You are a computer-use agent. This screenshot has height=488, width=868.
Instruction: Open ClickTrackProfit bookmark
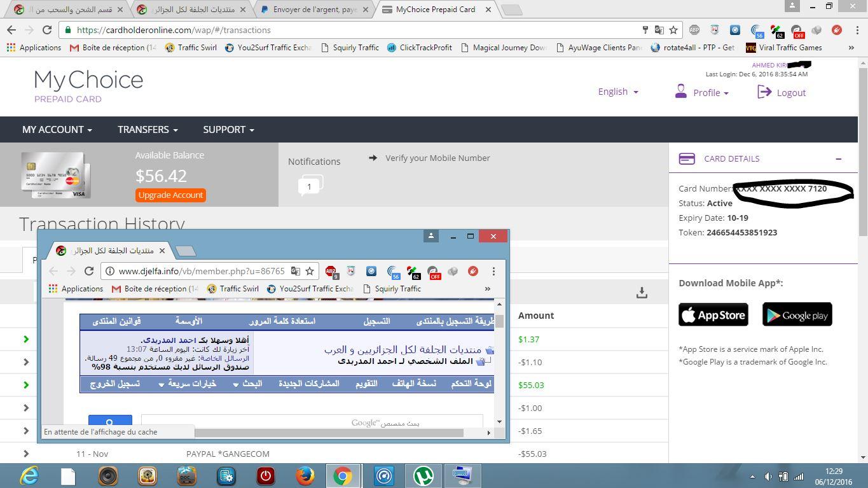pos(420,48)
